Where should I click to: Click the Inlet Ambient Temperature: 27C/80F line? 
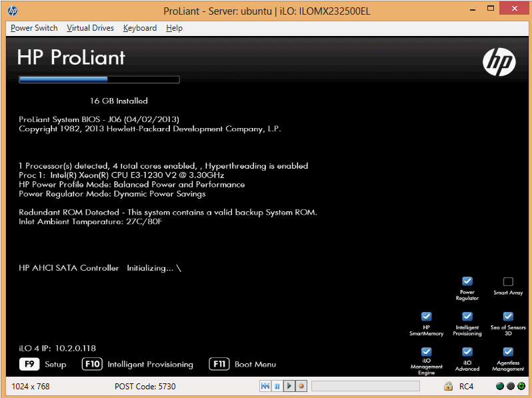point(90,221)
